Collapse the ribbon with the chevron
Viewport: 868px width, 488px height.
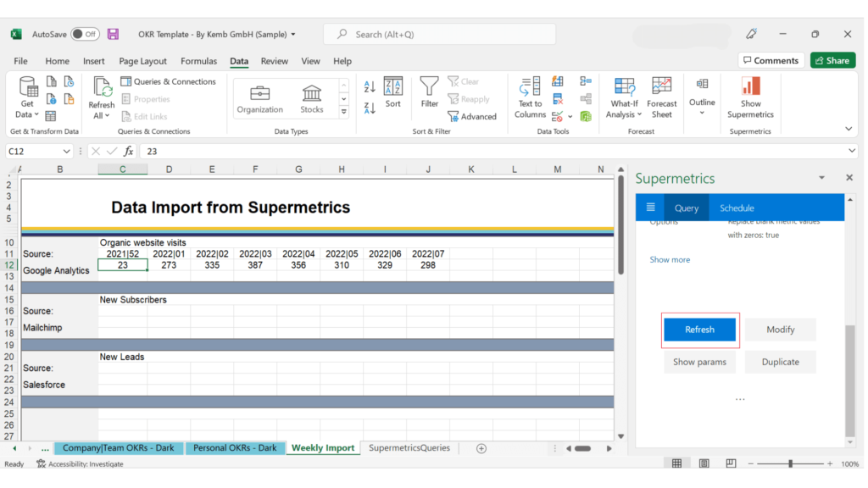(x=849, y=129)
